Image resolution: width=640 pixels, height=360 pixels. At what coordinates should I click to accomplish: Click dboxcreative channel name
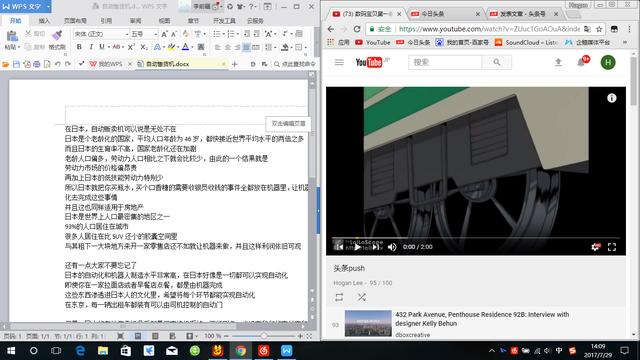[412, 335]
